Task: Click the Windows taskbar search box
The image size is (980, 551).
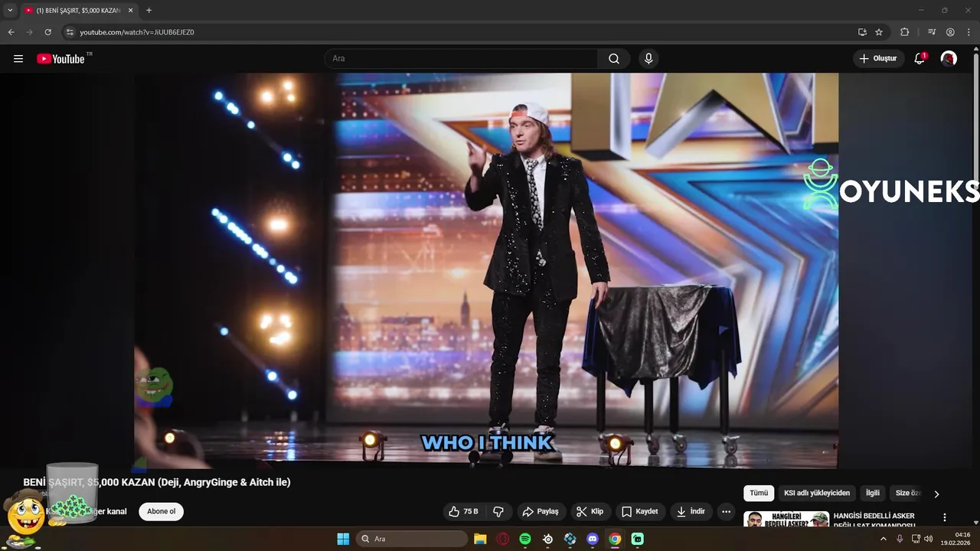Action: tap(412, 539)
